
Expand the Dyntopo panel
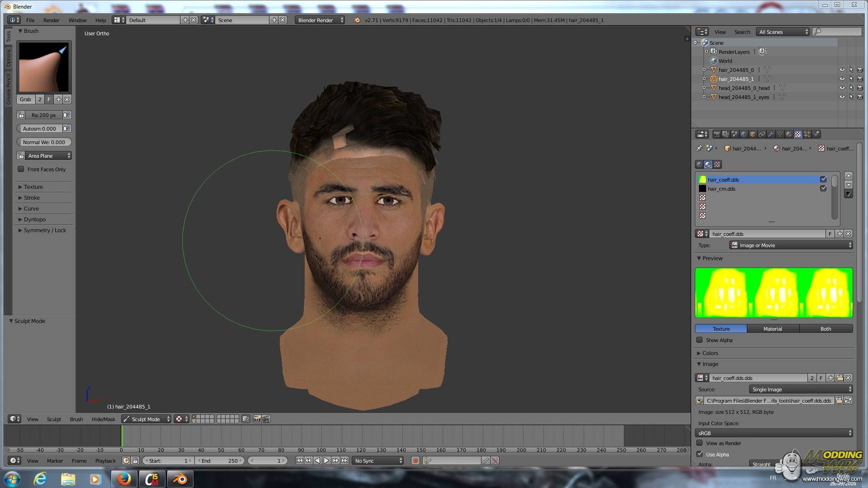click(34, 219)
